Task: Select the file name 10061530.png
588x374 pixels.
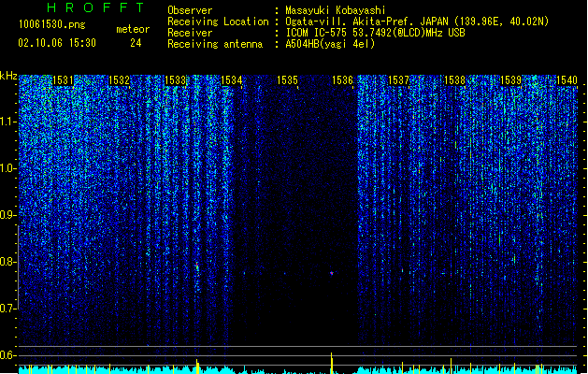Action: pos(51,24)
